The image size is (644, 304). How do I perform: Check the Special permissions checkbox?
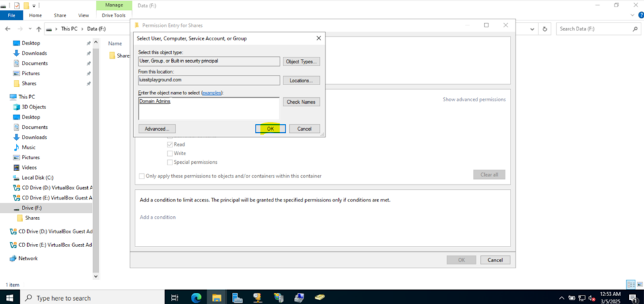[x=170, y=163]
